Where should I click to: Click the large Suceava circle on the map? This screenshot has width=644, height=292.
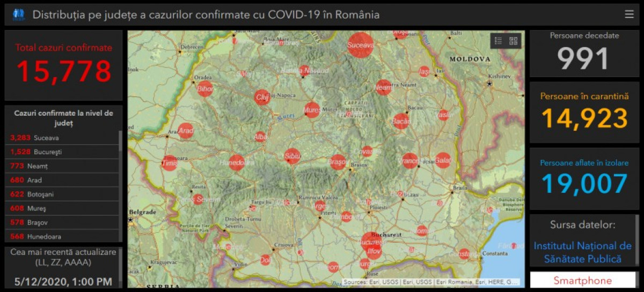360,45
